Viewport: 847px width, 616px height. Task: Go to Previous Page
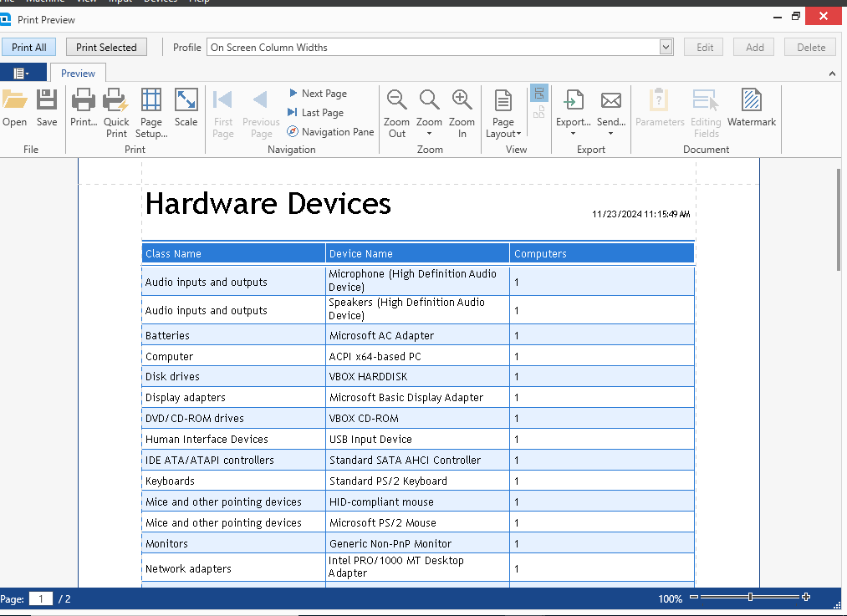(x=261, y=113)
